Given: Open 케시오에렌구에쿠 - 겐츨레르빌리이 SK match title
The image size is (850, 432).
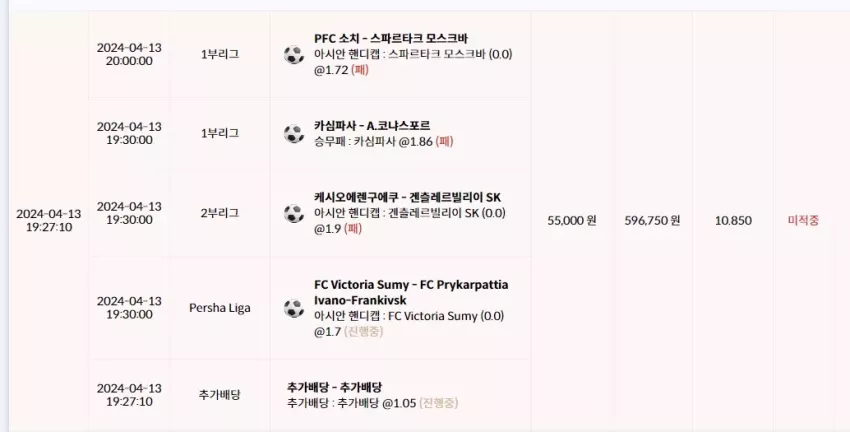Looking at the screenshot, I should (407, 197).
